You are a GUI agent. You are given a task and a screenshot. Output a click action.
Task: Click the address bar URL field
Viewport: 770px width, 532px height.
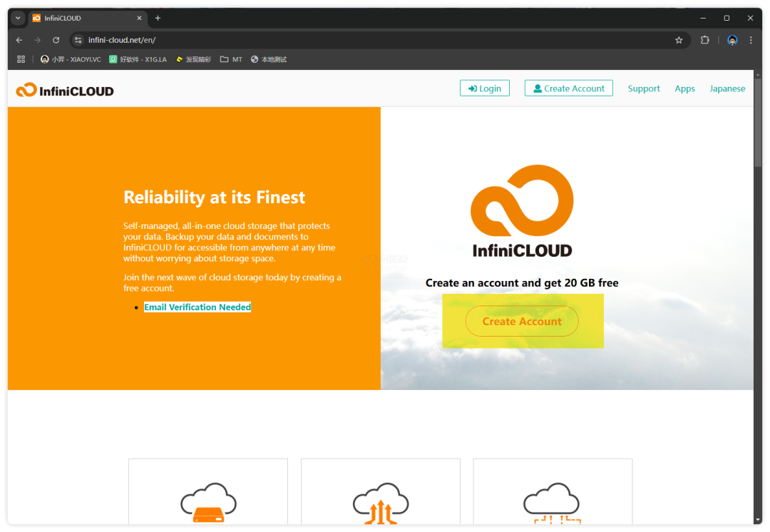356,40
